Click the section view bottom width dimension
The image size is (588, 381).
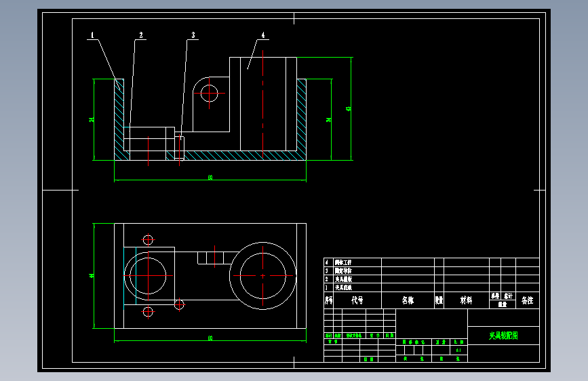(210, 178)
